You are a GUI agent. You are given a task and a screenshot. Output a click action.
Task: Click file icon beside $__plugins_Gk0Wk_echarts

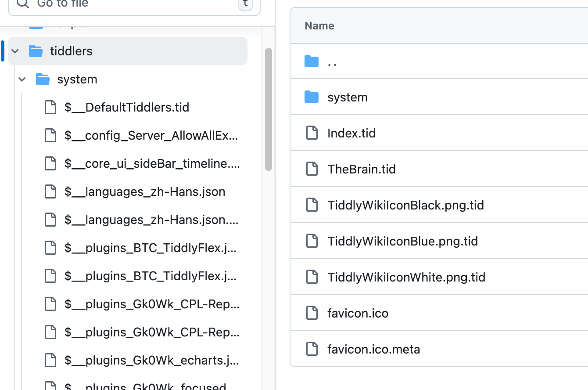pos(50,361)
